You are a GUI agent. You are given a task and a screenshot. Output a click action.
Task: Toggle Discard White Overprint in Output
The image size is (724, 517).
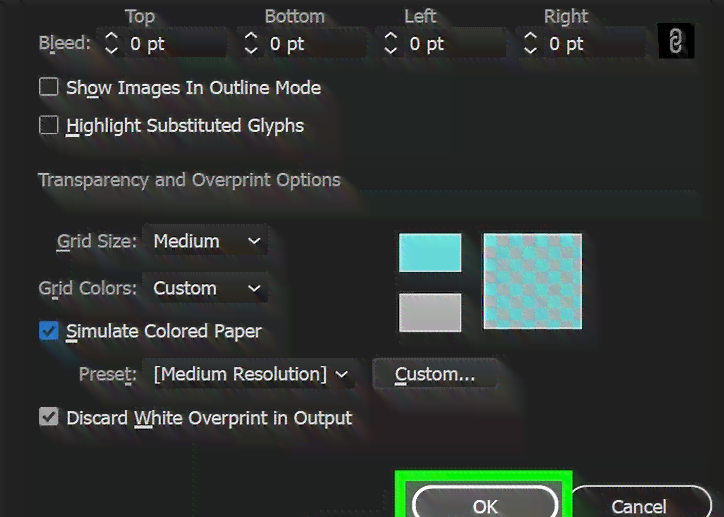click(48, 417)
